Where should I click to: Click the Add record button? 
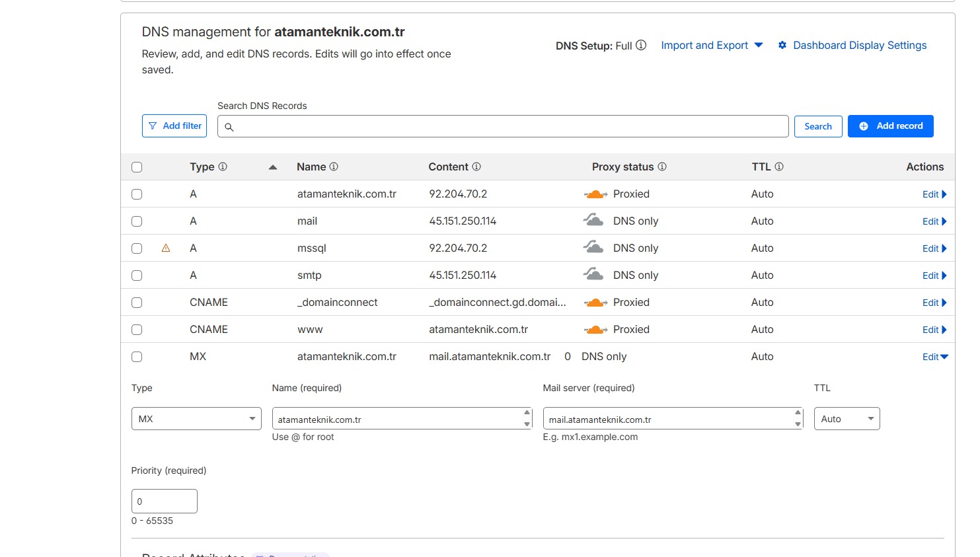point(891,126)
